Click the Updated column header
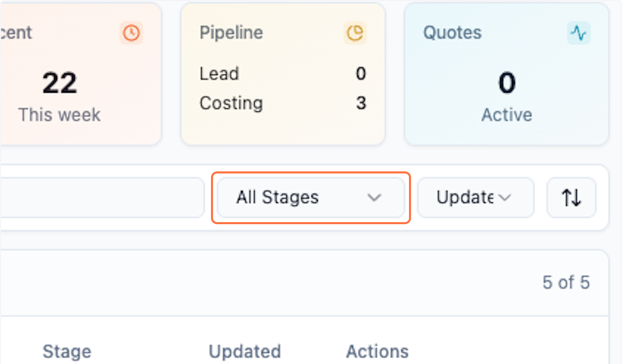Viewport: 622px width, 364px height. click(245, 352)
